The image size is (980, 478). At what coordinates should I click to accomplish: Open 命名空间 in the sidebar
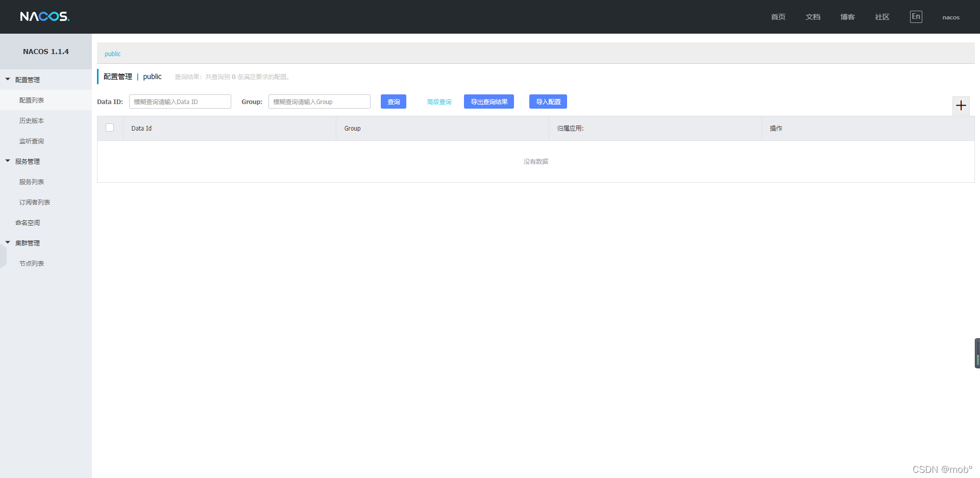tap(28, 222)
